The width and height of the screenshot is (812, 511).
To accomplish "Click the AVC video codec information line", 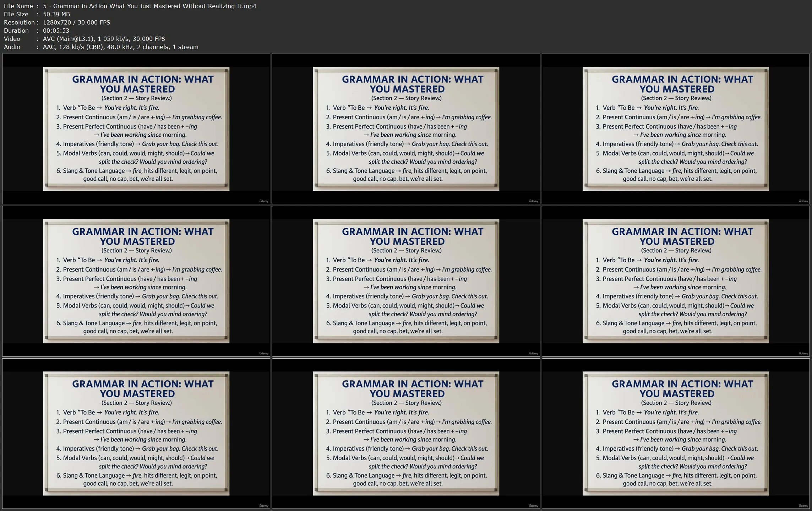I will (x=104, y=39).
